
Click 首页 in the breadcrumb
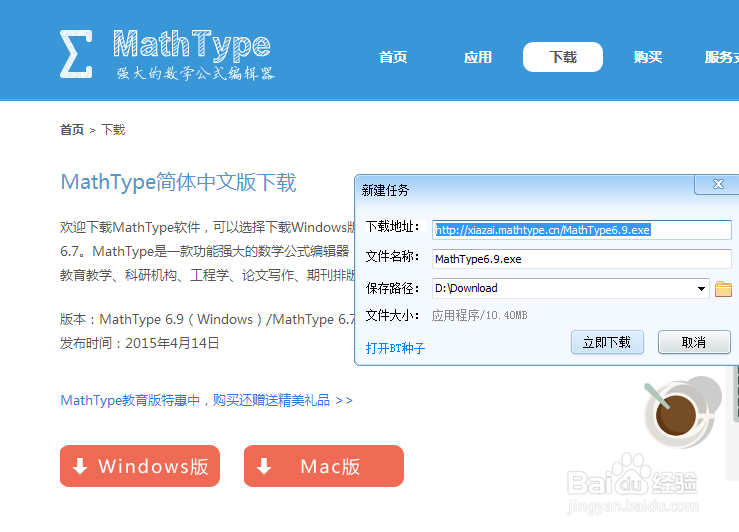click(x=72, y=130)
